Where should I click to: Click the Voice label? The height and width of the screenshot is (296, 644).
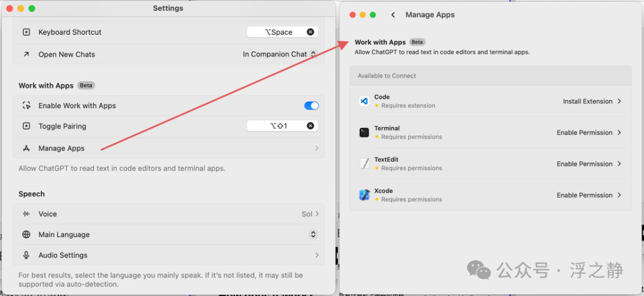point(48,214)
